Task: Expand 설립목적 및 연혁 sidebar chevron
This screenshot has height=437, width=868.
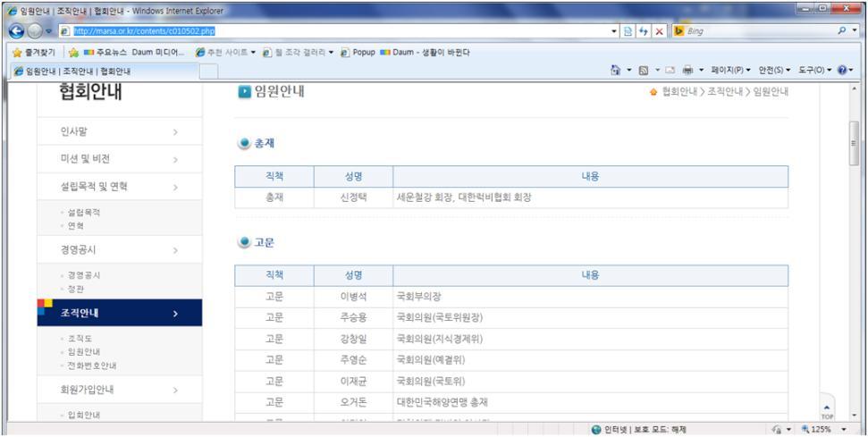Action: click(x=175, y=188)
